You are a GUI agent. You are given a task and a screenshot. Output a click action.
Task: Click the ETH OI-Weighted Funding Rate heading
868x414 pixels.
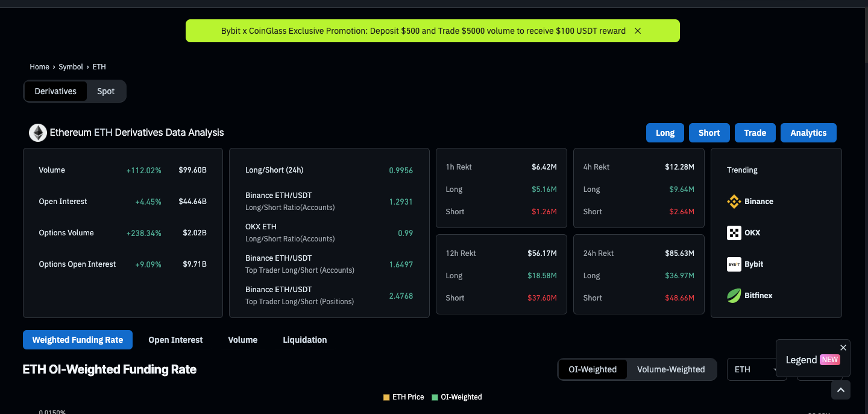tap(110, 369)
